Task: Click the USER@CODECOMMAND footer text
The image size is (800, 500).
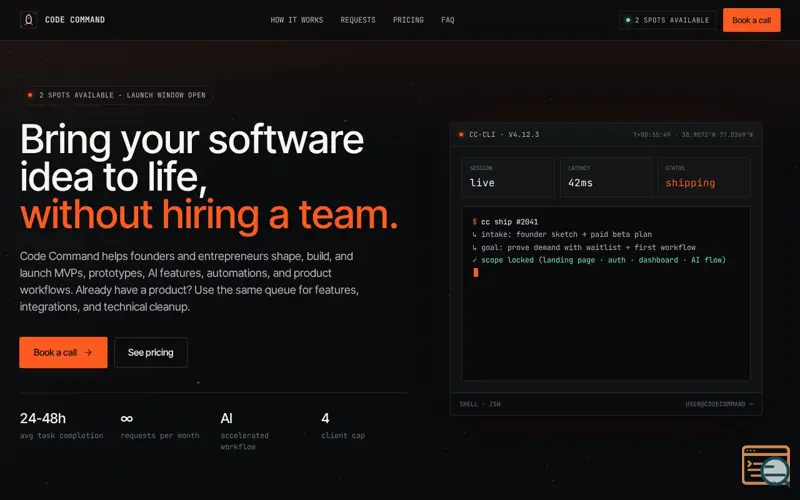Action: click(719, 404)
